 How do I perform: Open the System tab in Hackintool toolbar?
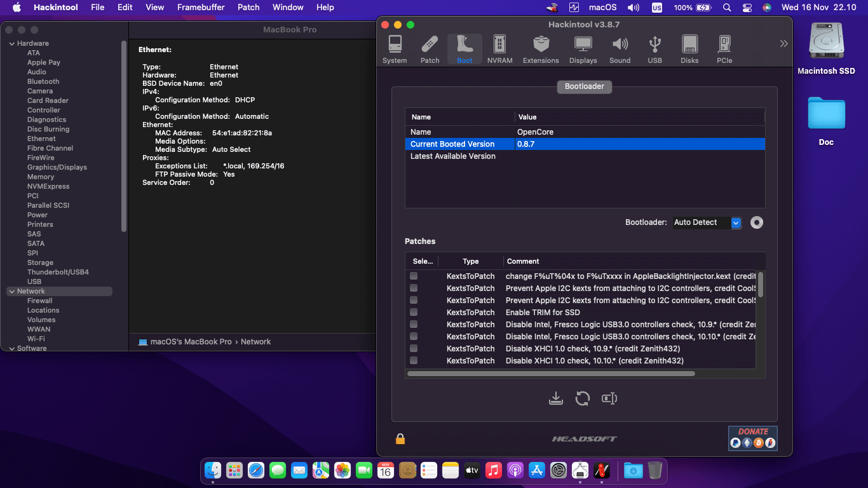[x=395, y=50]
